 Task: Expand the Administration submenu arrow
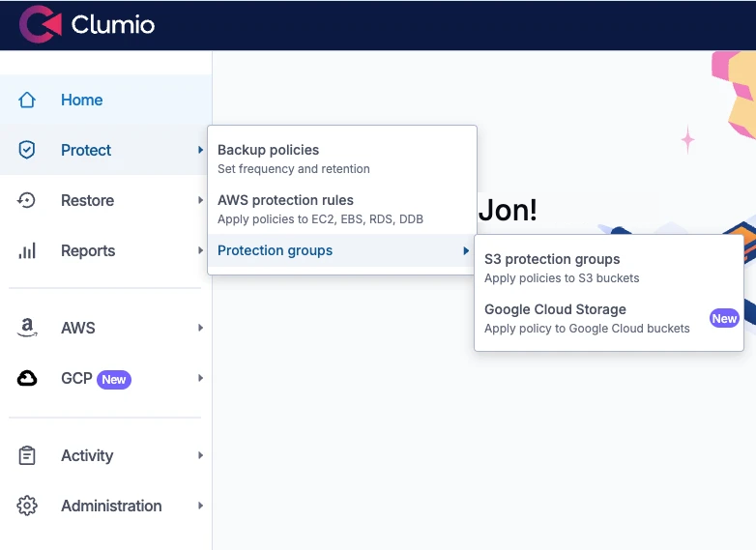point(200,506)
